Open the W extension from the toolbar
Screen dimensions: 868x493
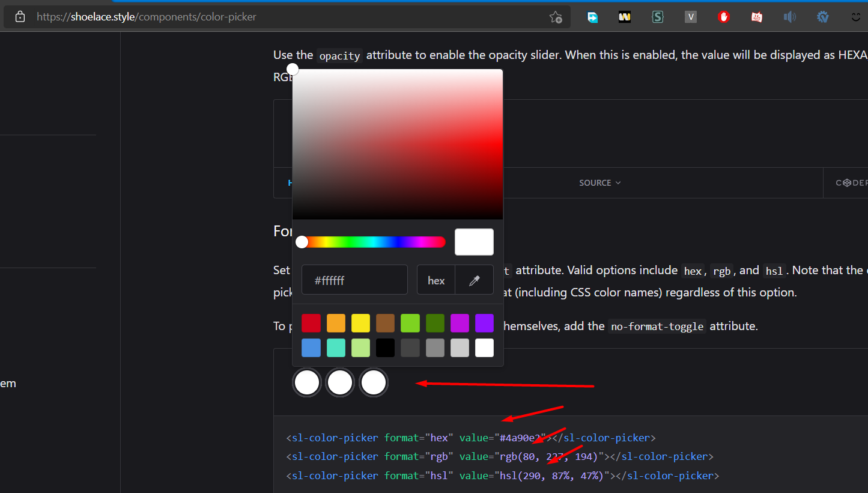click(x=624, y=17)
